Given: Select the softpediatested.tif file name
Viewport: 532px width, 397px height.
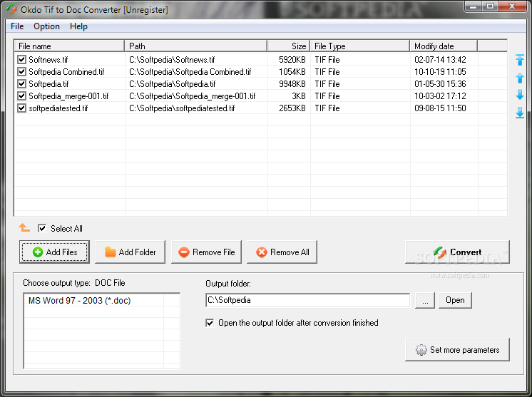Looking at the screenshot, I should pyautogui.click(x=58, y=108).
